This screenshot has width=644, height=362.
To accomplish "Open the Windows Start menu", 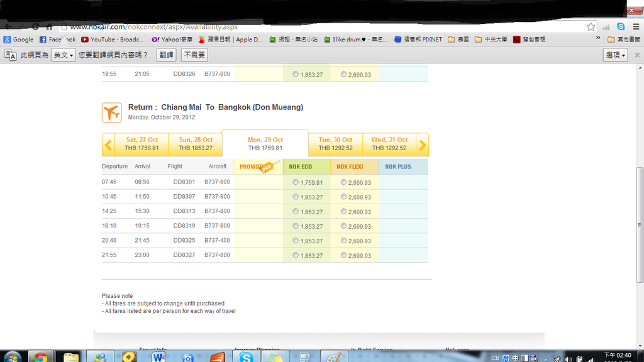I will [13, 357].
